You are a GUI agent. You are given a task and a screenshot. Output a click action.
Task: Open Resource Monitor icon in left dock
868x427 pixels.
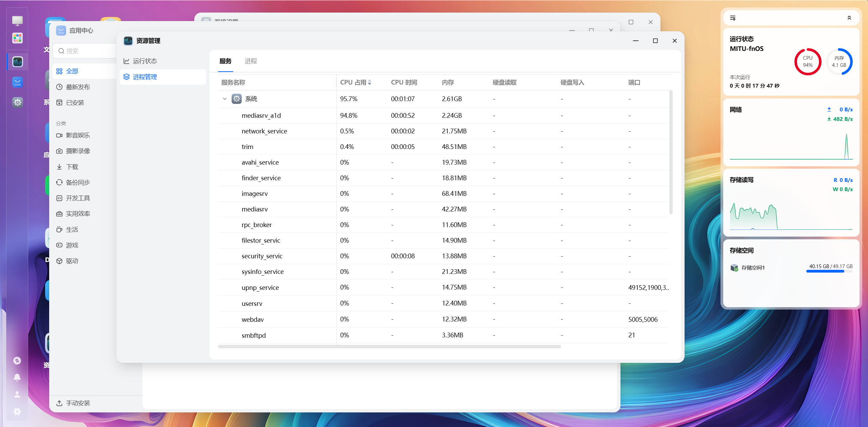(x=18, y=62)
